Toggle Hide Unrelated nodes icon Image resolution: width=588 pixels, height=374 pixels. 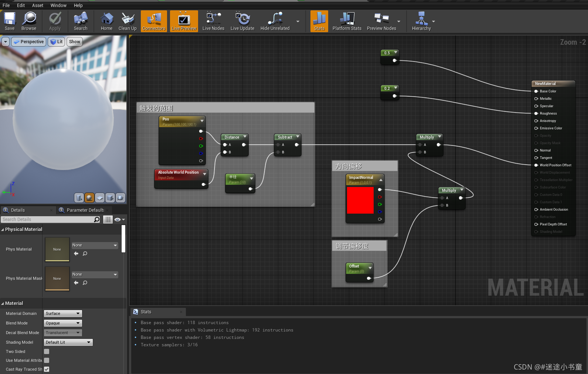275,21
